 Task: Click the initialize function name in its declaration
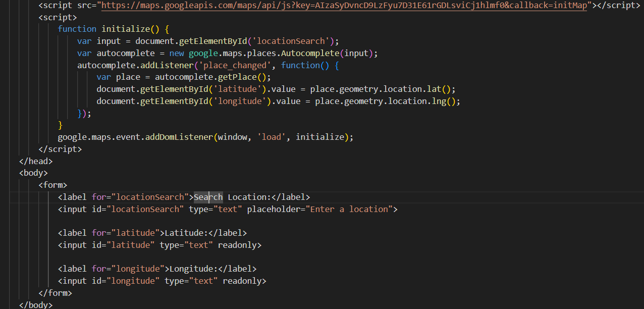click(x=126, y=29)
